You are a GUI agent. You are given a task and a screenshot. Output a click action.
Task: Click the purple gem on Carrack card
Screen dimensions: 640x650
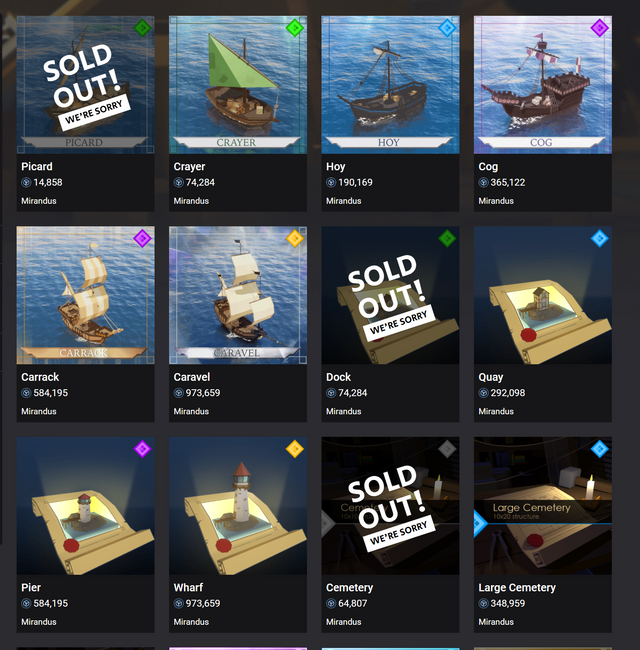pyautogui.click(x=142, y=238)
